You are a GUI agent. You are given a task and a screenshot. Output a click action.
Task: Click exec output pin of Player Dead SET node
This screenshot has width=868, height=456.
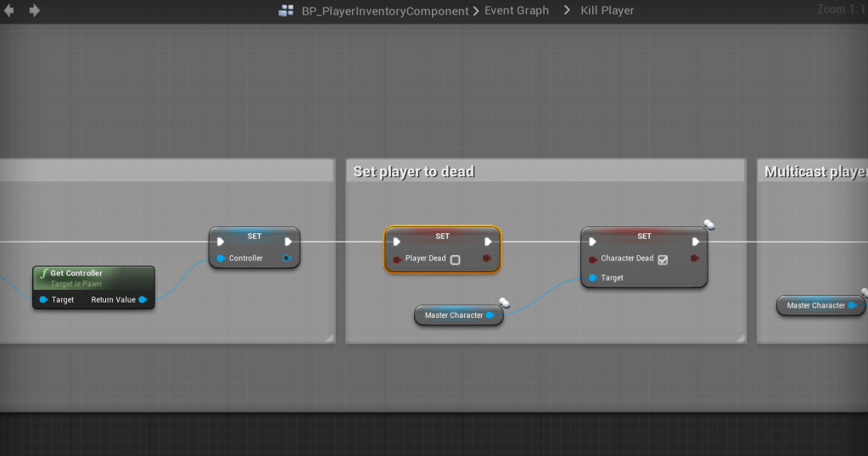487,242
